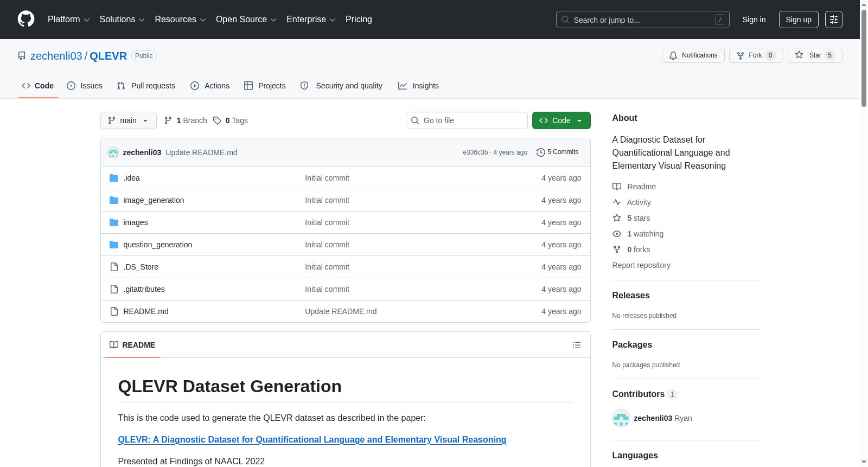This screenshot has height=467, width=868.
Task: Click zechenli03 avatar in commit header
Action: 113,152
